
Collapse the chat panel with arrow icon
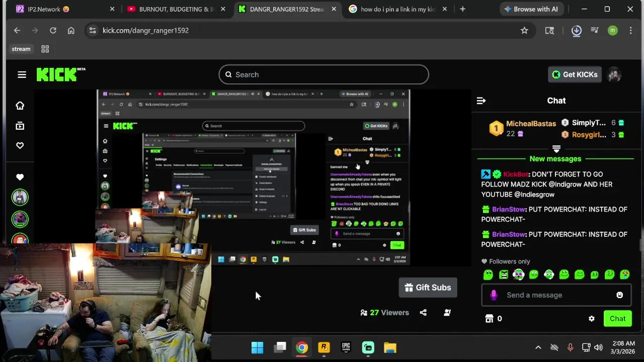click(481, 101)
